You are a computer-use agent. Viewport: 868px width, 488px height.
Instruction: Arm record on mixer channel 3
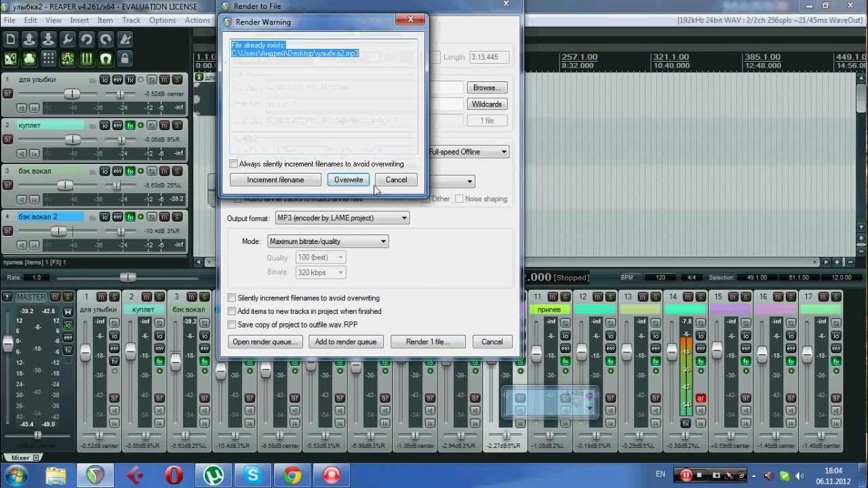(x=205, y=398)
